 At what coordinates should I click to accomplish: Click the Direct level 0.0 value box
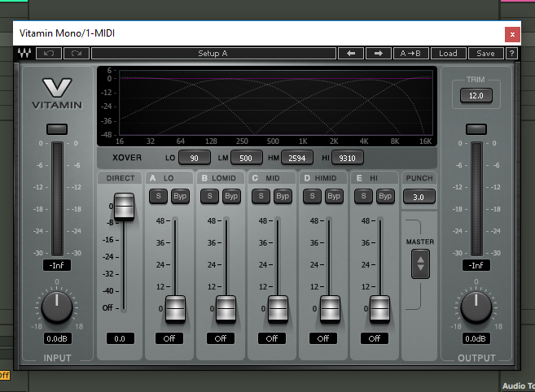pos(120,338)
